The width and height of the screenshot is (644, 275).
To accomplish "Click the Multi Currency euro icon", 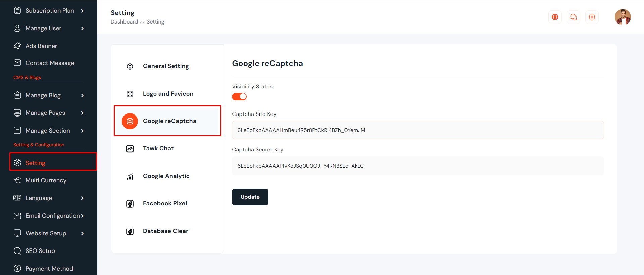I will [17, 180].
